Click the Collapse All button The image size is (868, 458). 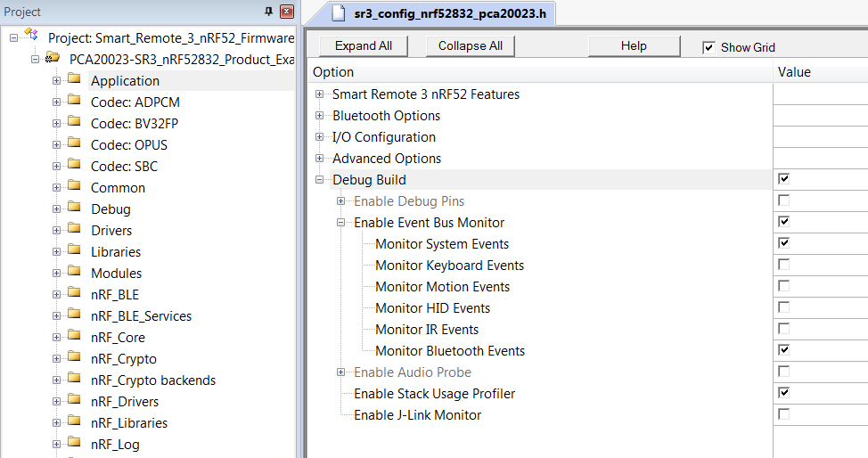tap(470, 46)
